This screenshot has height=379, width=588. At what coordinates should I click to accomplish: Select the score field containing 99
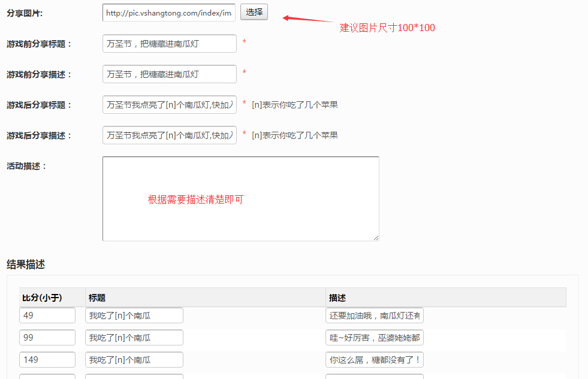pos(47,338)
